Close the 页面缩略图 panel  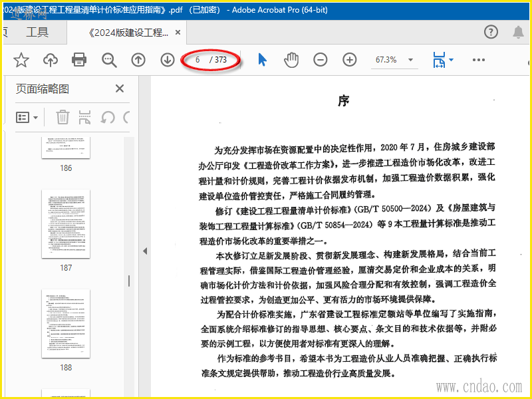(x=120, y=88)
